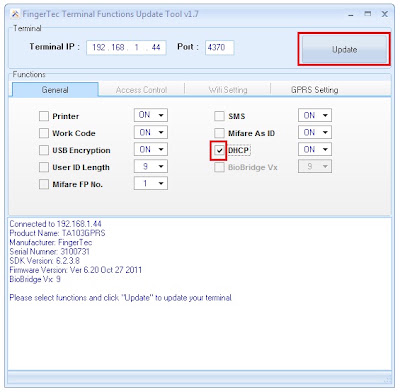Tick the Work Code checkbox
The width and height of the screenshot is (400, 392).
44,133
